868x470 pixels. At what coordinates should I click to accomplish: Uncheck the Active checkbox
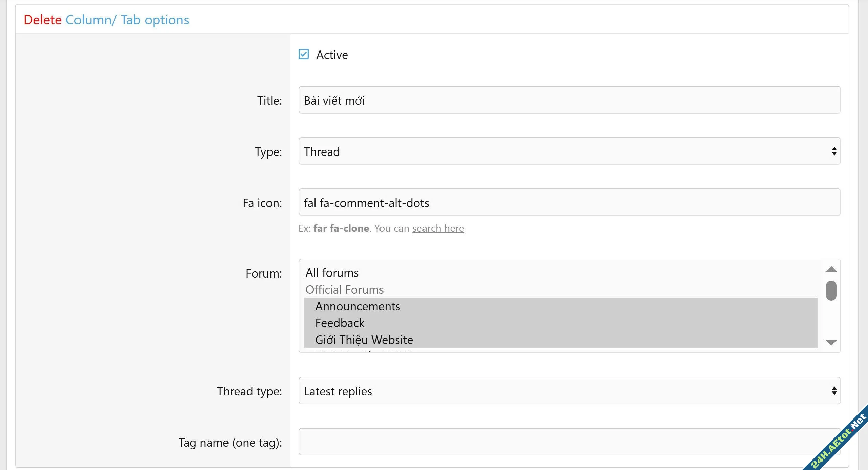303,54
